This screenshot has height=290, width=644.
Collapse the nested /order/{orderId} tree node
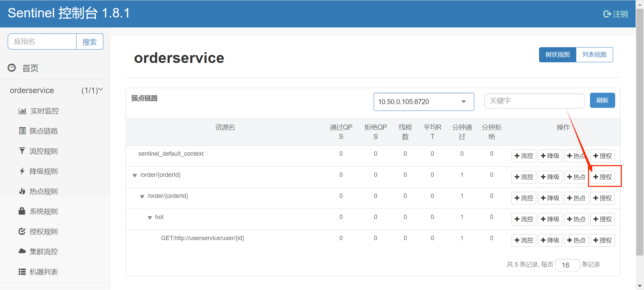(x=142, y=197)
